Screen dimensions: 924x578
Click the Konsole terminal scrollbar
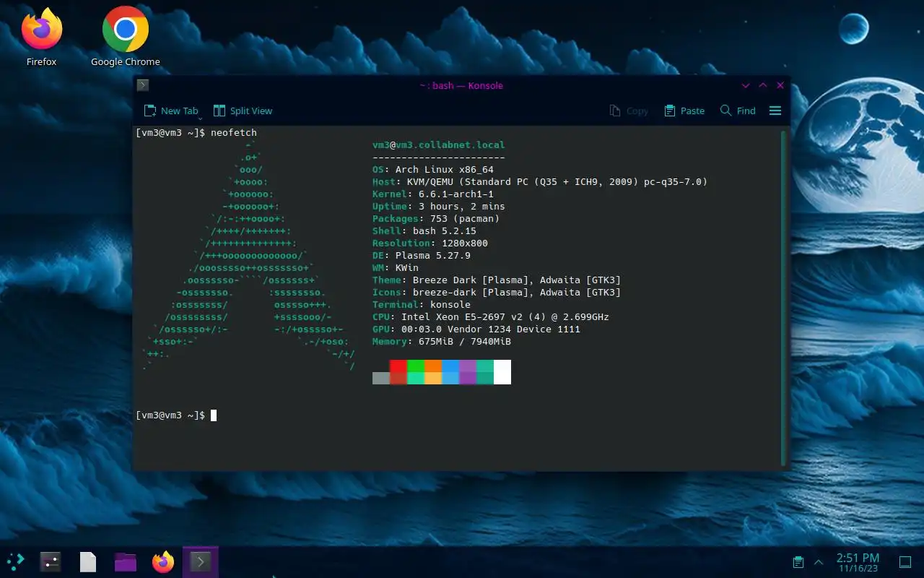[x=784, y=298]
